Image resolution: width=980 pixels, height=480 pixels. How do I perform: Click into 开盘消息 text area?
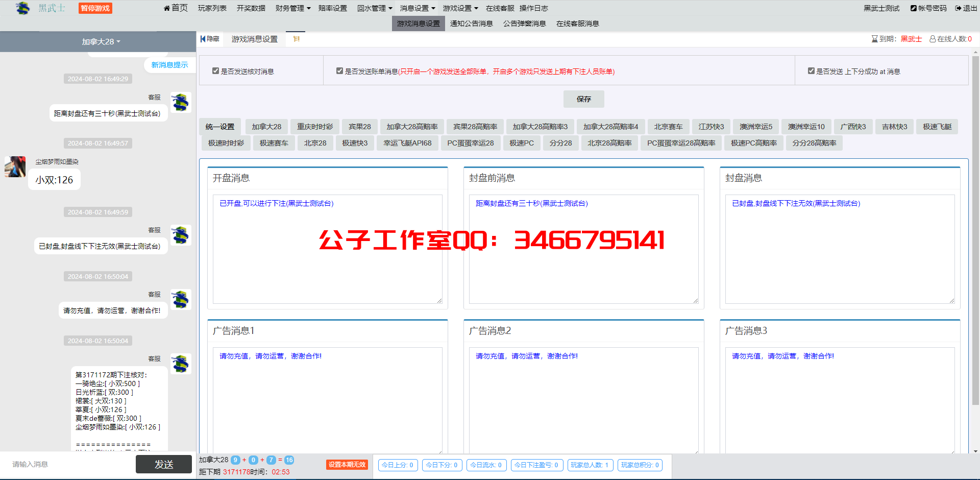(x=328, y=249)
